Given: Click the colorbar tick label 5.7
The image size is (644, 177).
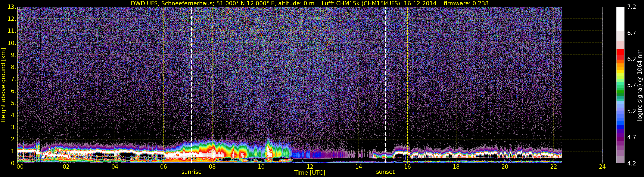Looking at the screenshot, I should pyautogui.click(x=632, y=85).
